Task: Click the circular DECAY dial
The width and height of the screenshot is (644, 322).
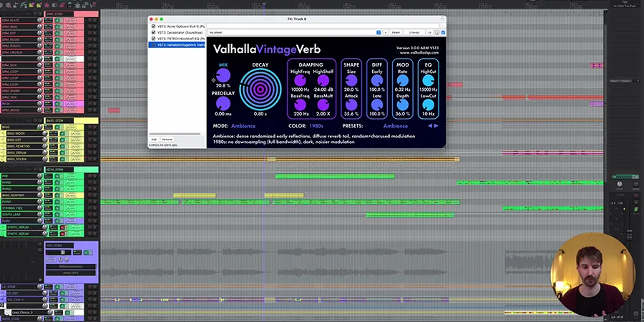Action: point(260,89)
